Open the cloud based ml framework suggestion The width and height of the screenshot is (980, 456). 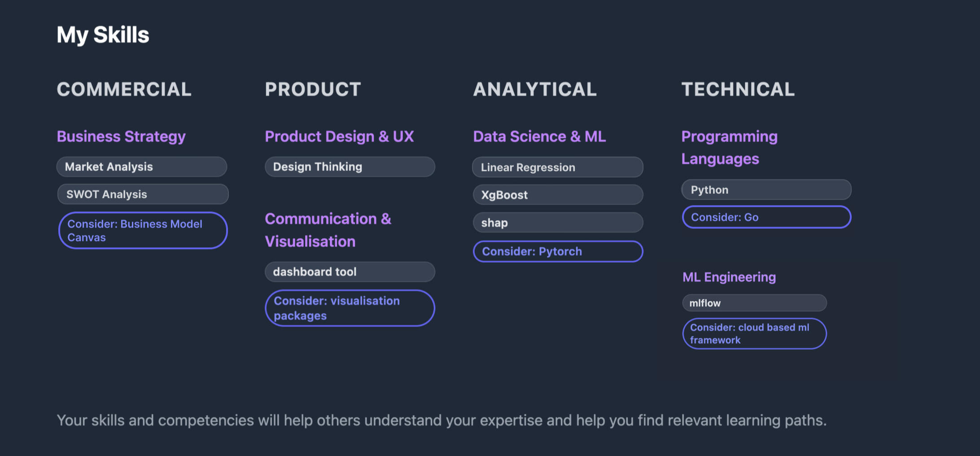coord(755,333)
